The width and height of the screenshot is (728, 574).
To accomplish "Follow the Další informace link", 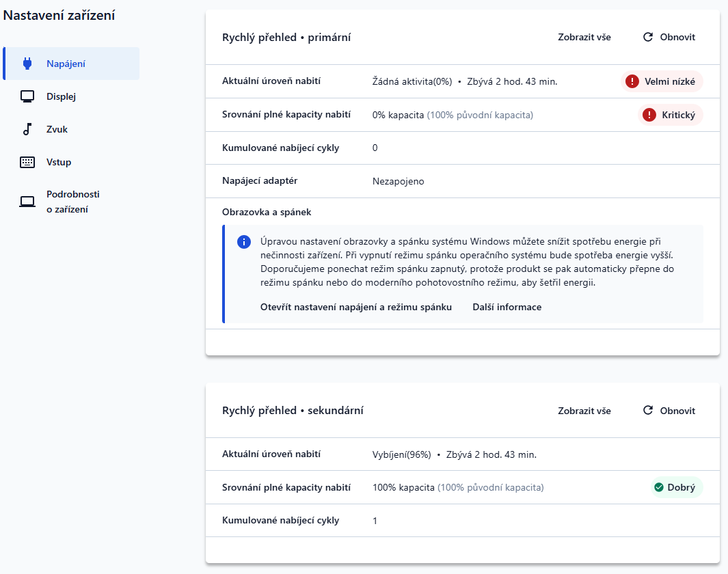I will coord(507,307).
